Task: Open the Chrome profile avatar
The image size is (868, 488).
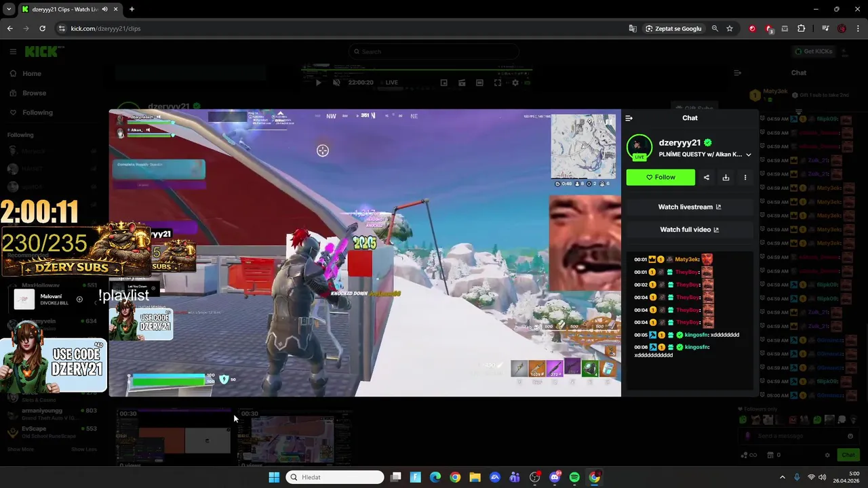Action: click(x=842, y=28)
